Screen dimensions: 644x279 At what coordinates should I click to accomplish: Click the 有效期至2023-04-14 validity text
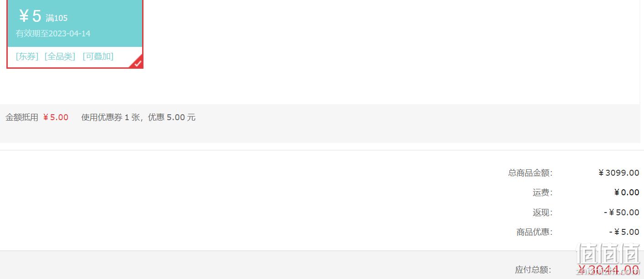(53, 34)
